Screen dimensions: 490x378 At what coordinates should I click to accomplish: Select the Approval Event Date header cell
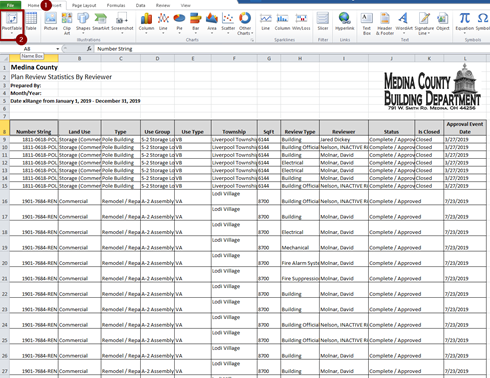(465, 128)
